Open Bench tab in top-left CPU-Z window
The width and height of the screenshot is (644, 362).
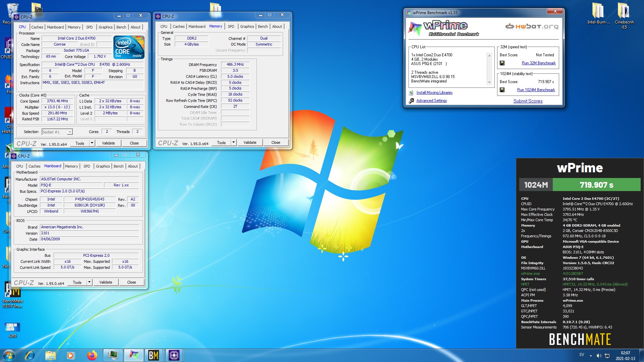pyautogui.click(x=121, y=27)
